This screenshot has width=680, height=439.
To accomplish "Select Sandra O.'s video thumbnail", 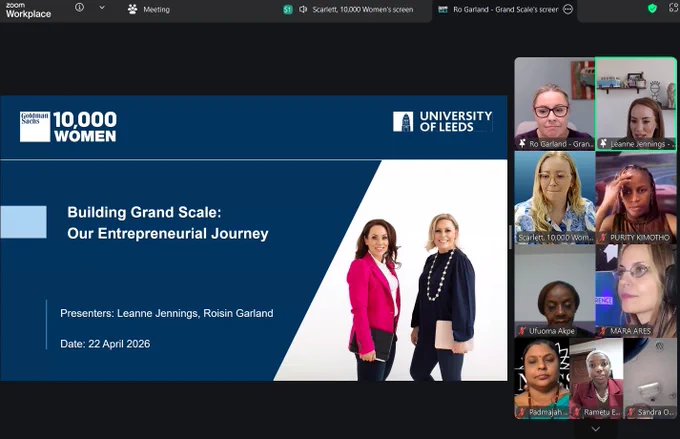I will (x=650, y=378).
